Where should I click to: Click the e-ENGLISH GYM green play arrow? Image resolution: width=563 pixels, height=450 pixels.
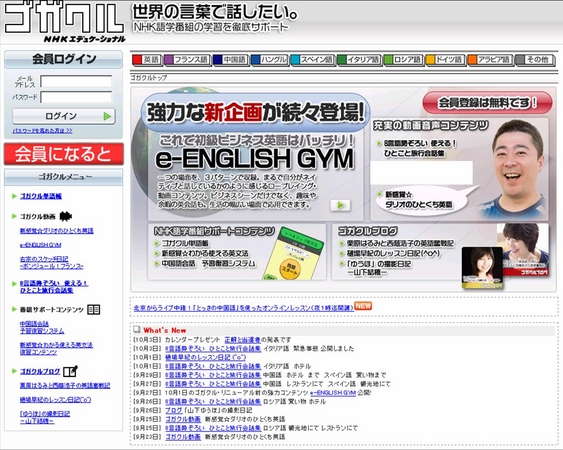coord(340,205)
